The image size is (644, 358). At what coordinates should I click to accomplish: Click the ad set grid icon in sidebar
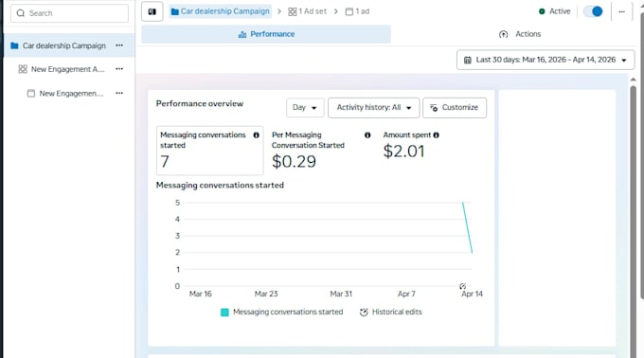tap(23, 69)
